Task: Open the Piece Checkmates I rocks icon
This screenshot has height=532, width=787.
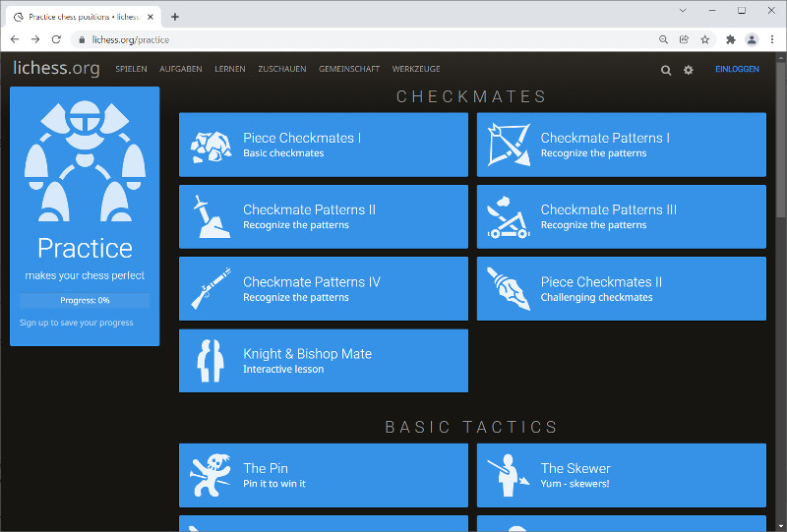Action: [x=211, y=147]
